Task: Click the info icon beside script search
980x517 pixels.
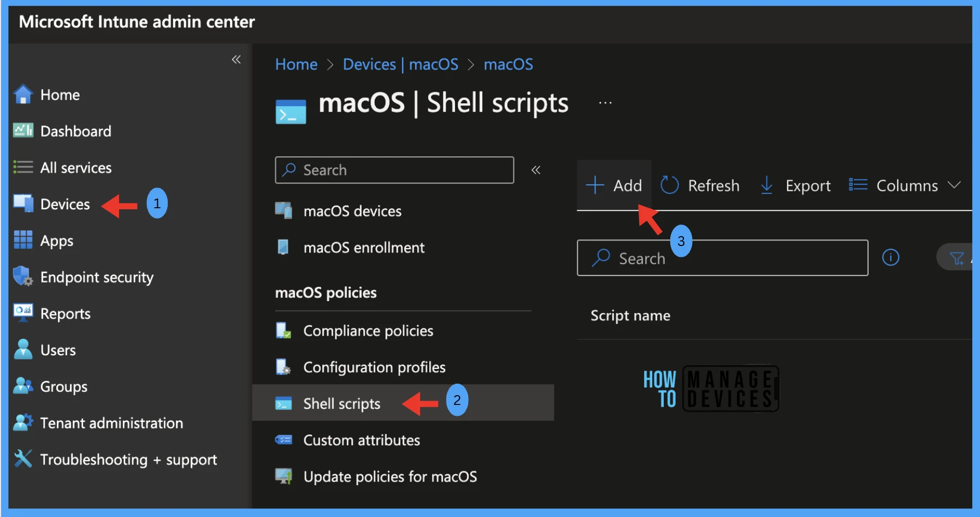Action: (x=890, y=257)
